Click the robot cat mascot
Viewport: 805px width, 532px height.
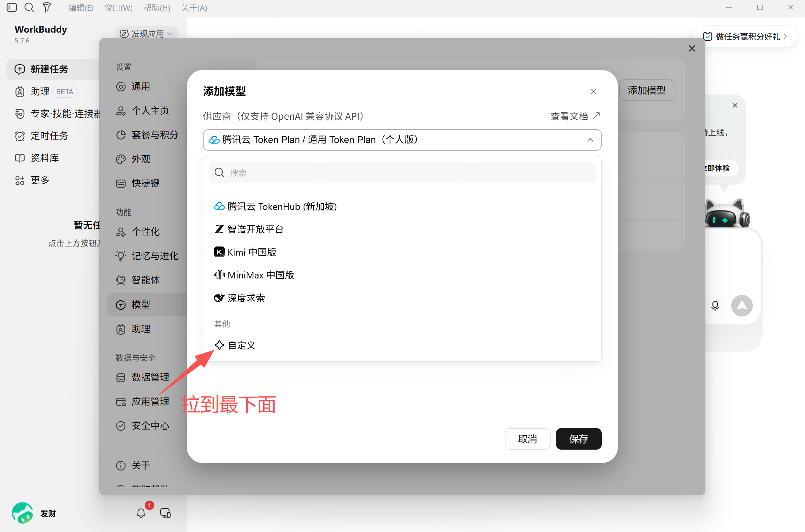[x=727, y=213]
